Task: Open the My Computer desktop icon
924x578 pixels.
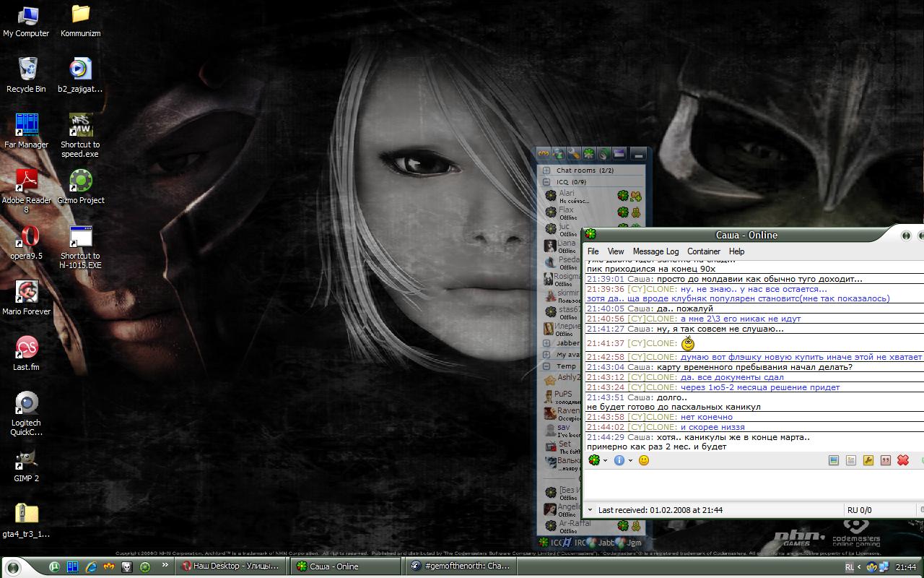Action: point(26,22)
